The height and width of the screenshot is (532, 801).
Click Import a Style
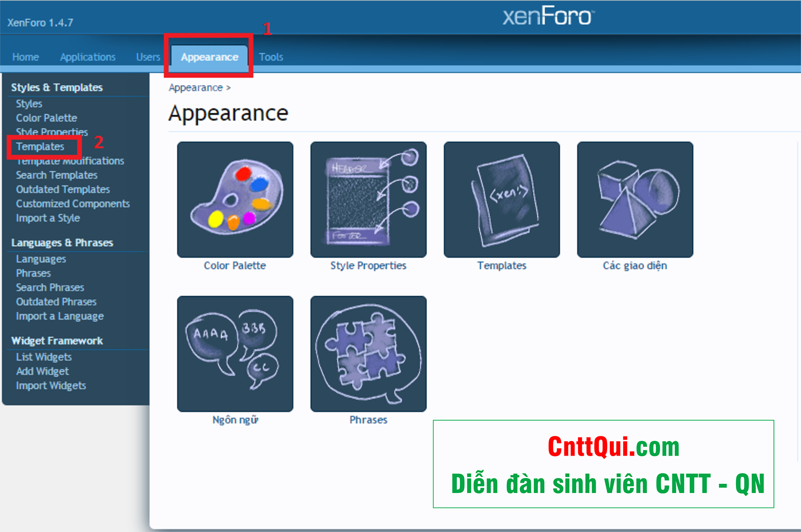click(x=48, y=218)
